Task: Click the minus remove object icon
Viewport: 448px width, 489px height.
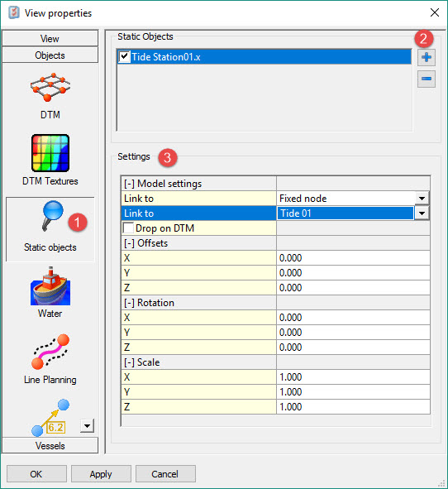Action: (x=427, y=79)
